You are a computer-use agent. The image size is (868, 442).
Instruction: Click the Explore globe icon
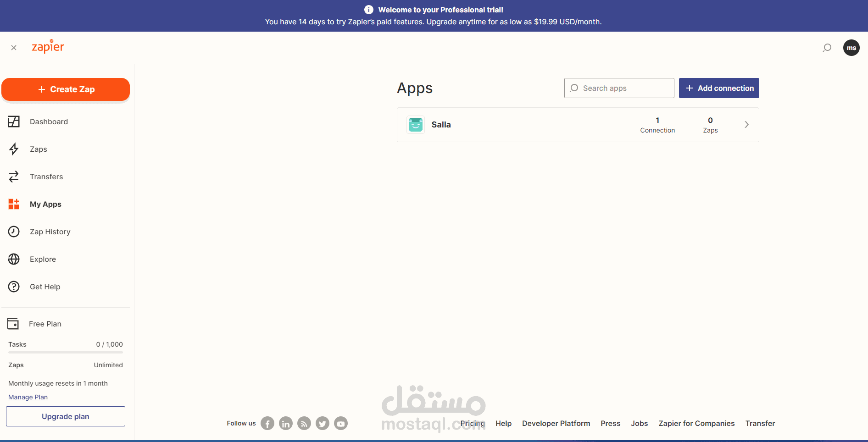tap(14, 259)
